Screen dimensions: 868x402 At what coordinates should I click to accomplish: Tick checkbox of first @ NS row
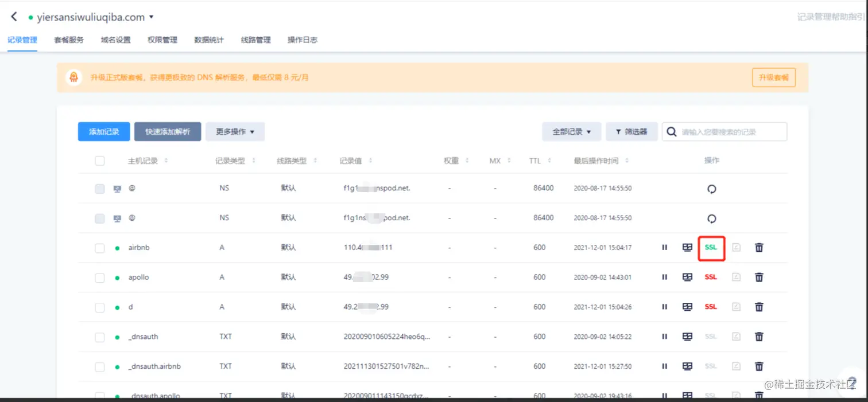coord(100,189)
